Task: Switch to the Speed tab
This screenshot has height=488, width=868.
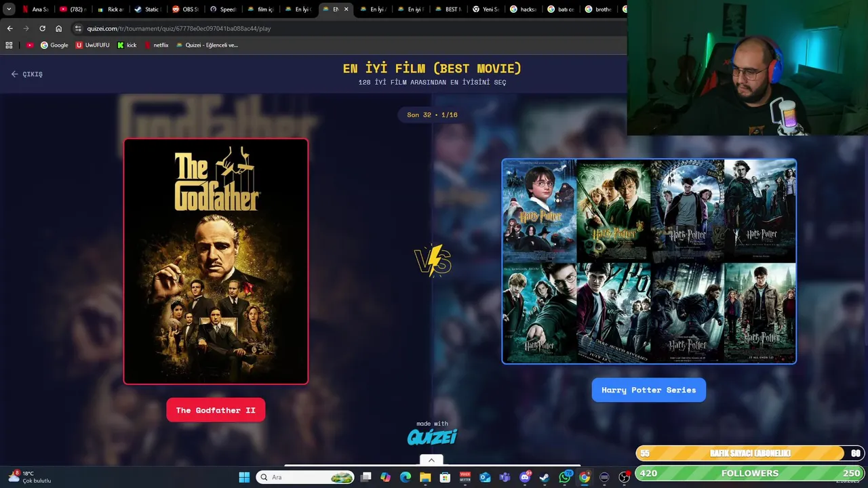Action: (222, 9)
